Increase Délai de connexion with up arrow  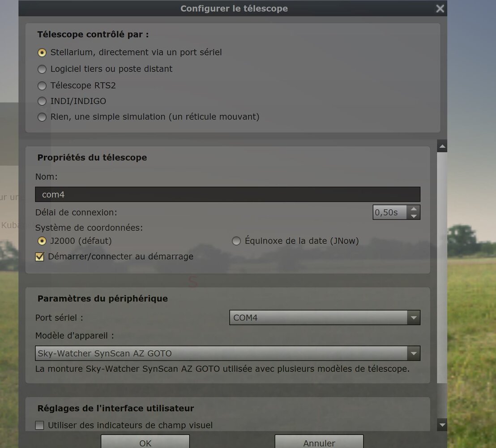pos(414,209)
